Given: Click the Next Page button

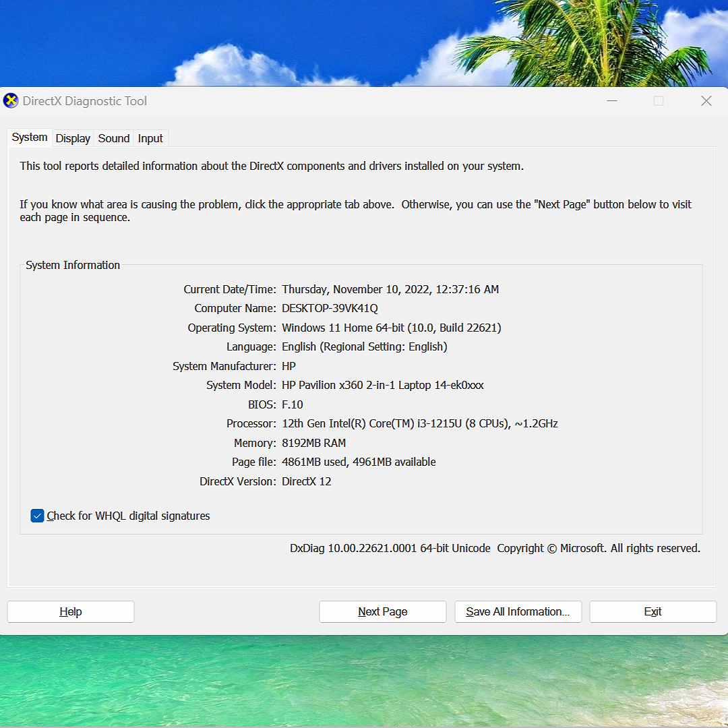Looking at the screenshot, I should [x=382, y=611].
